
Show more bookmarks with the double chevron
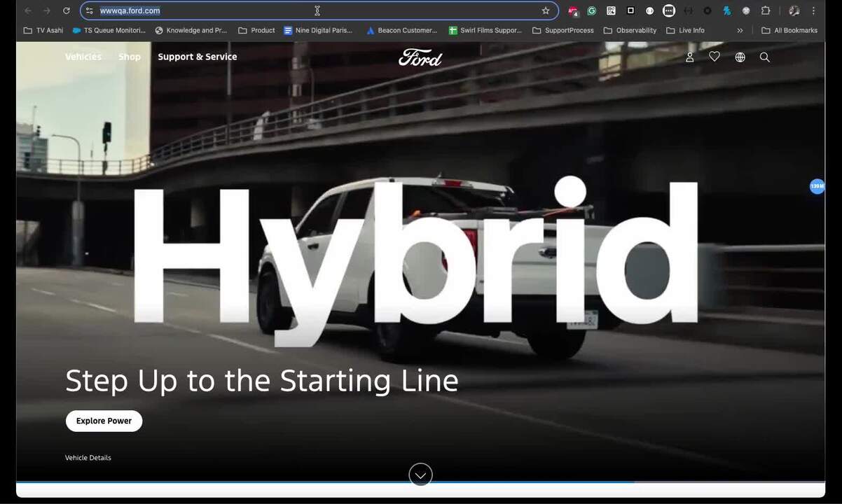(x=740, y=30)
